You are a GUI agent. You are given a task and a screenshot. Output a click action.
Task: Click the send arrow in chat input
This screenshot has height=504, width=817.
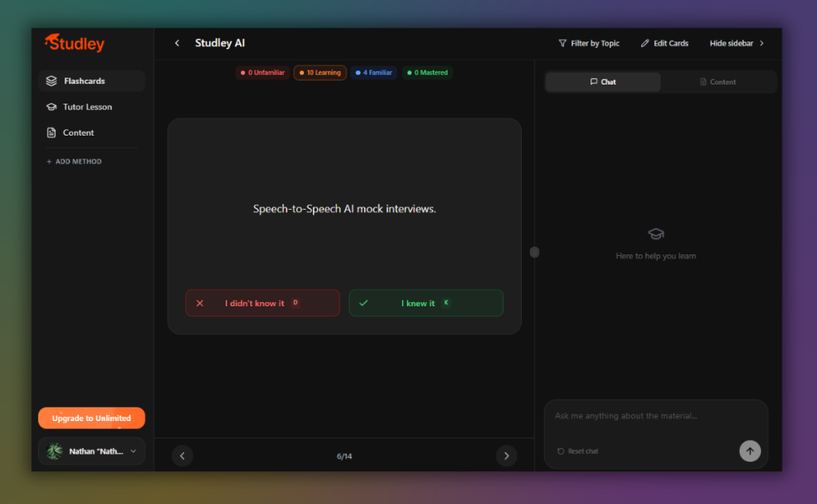tap(750, 451)
